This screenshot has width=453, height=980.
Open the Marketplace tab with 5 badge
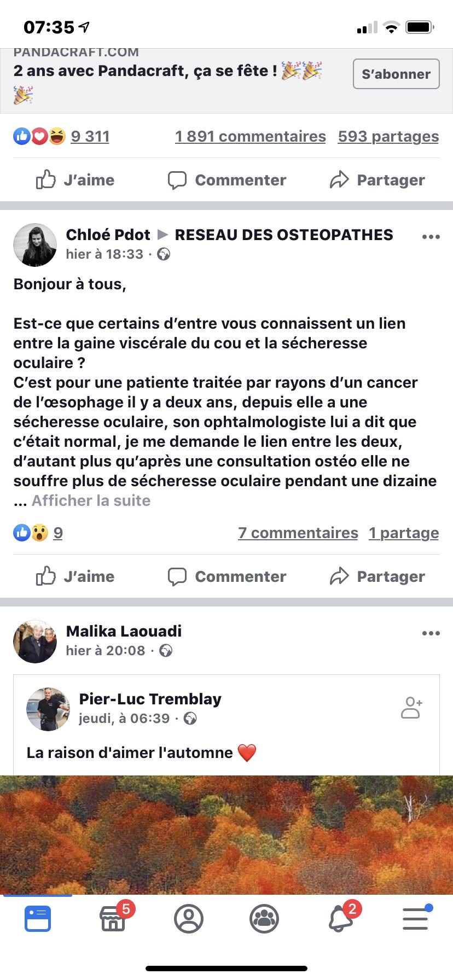point(113,919)
